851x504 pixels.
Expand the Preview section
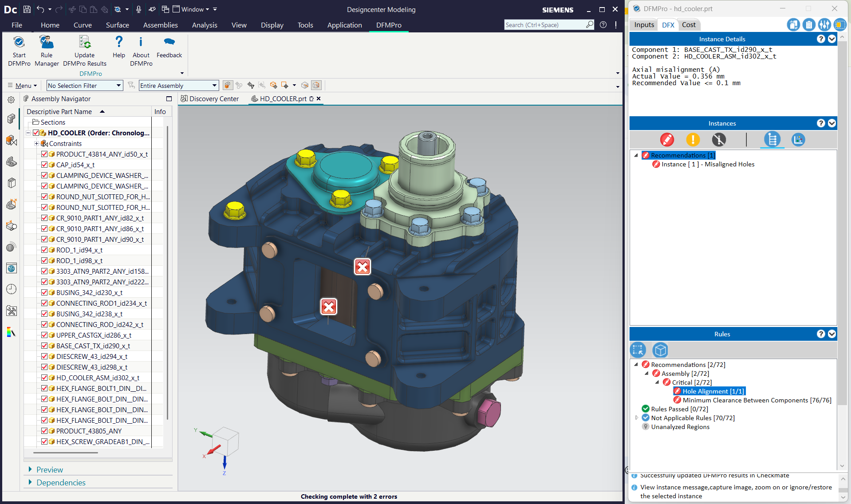[x=30, y=469]
